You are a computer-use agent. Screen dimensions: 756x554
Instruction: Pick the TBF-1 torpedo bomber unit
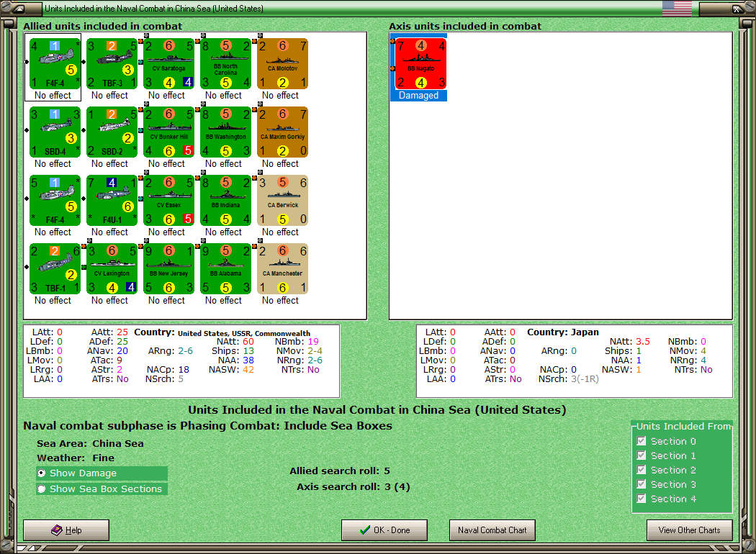(x=55, y=269)
